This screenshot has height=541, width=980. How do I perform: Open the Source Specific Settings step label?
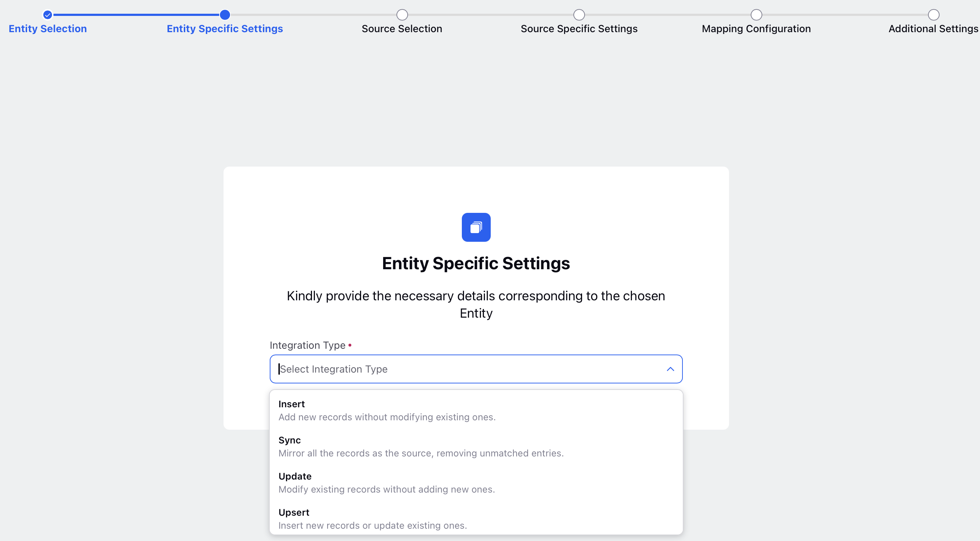[x=579, y=29]
